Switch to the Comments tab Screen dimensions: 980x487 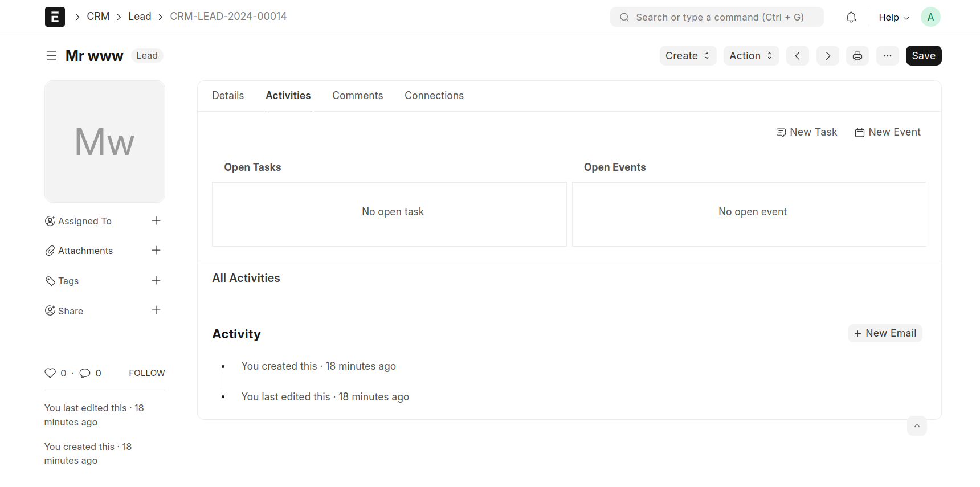(357, 96)
